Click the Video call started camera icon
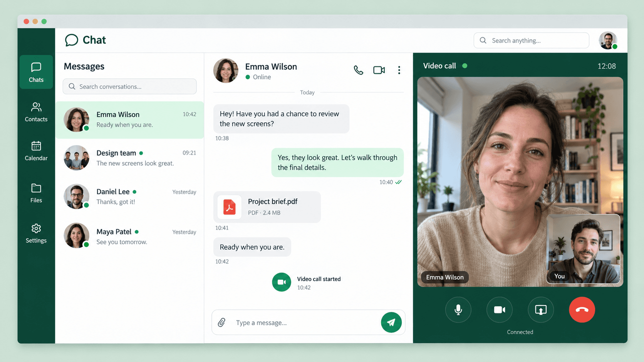 282,282
